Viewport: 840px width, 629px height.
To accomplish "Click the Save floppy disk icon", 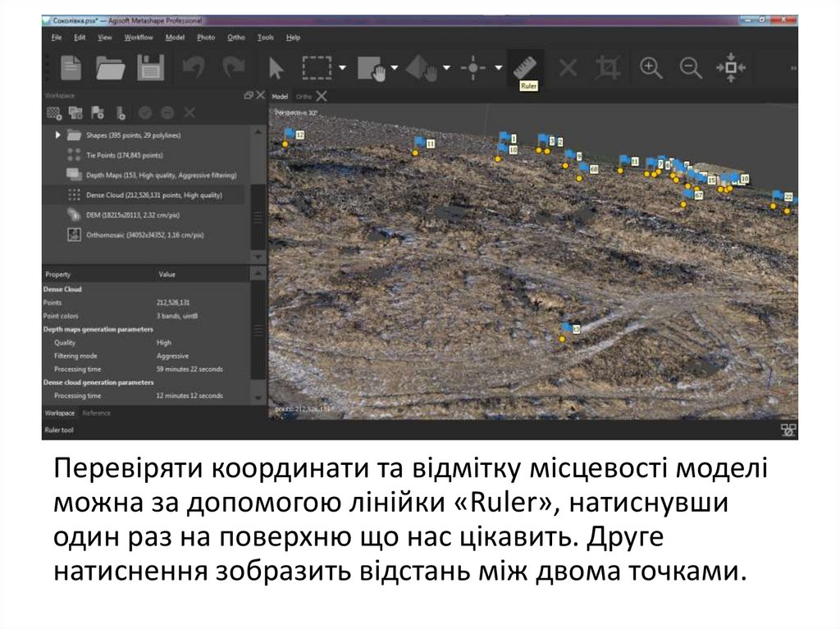I will [x=151, y=68].
